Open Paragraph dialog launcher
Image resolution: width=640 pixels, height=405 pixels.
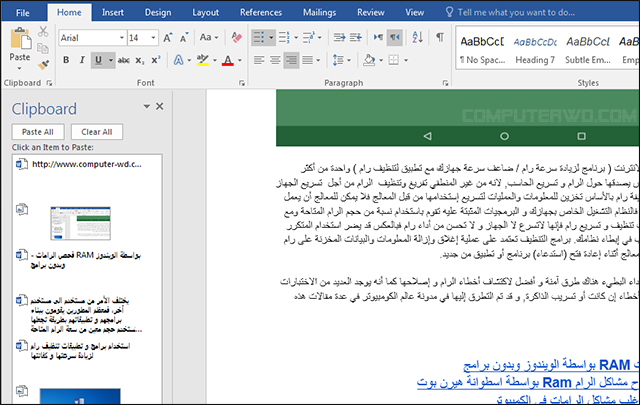click(x=445, y=83)
